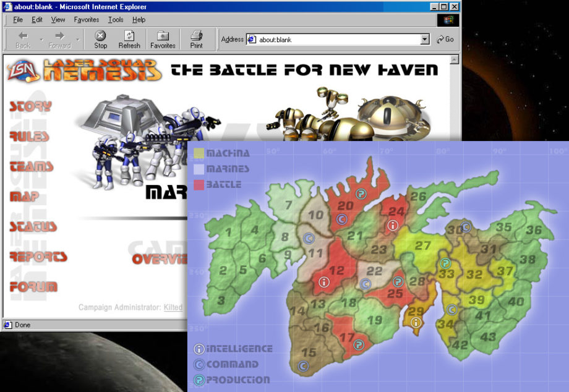Click region number 10 on the map
The height and width of the screenshot is (392, 569).
click(x=315, y=215)
